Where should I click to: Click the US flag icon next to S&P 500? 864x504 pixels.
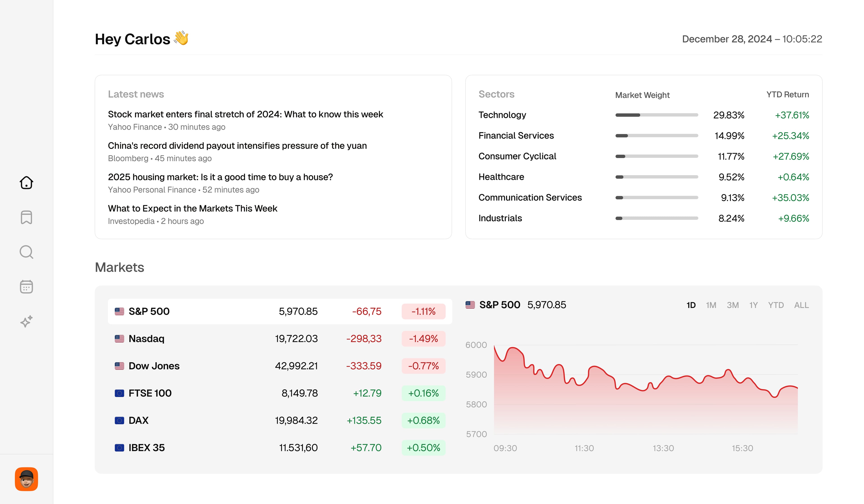[x=119, y=311]
